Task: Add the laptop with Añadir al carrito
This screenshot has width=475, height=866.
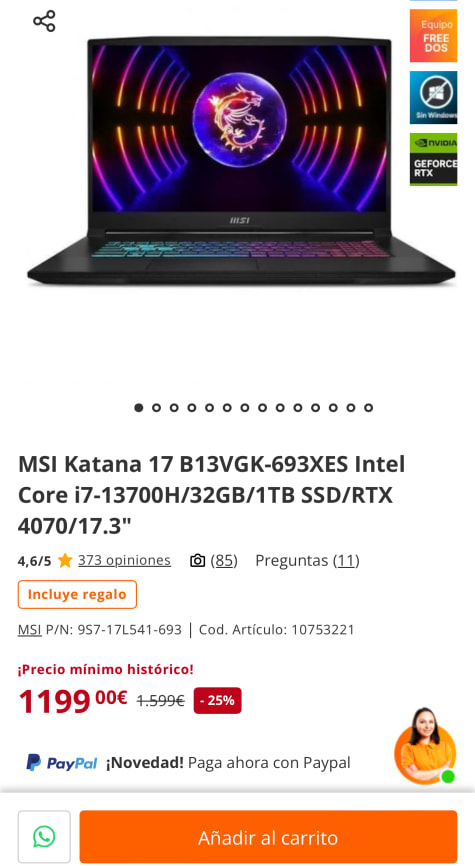Action: (268, 837)
